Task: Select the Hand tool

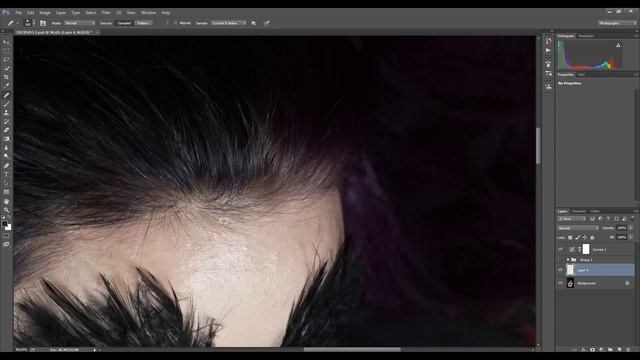Action: point(6,202)
